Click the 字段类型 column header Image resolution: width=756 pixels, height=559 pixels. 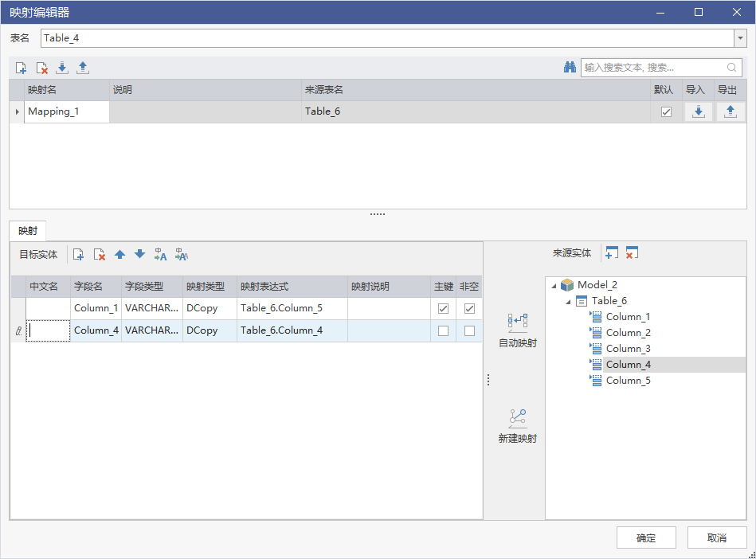point(152,287)
